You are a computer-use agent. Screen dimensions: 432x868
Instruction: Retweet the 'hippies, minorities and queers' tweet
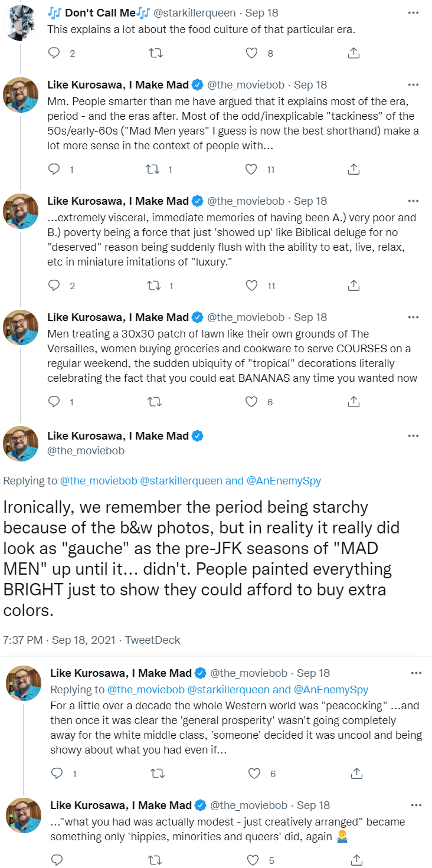(x=159, y=859)
